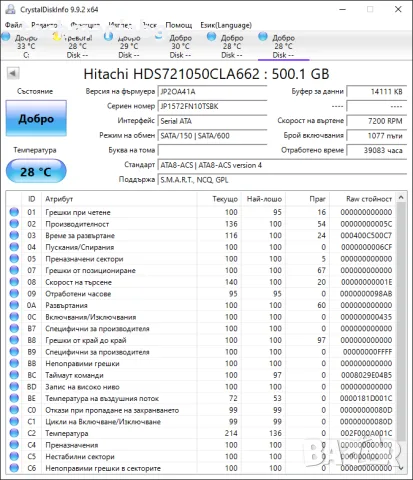Select the C: disk tab at 33 °C

pos(26,46)
